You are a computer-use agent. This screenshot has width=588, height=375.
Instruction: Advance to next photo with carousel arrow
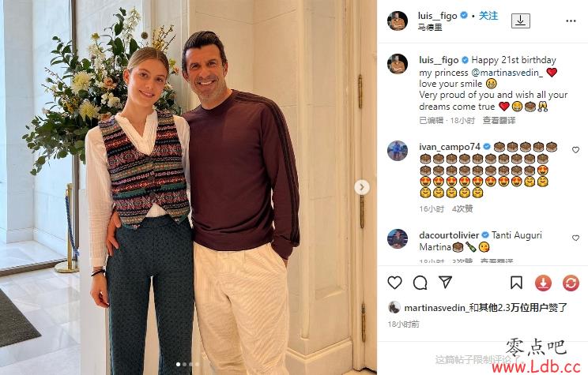pos(362,187)
